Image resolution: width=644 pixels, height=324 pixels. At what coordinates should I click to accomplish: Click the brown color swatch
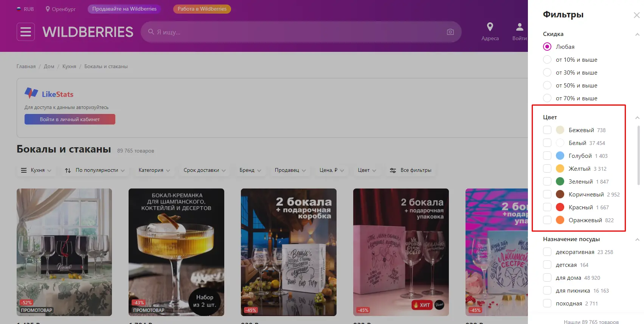560,194
